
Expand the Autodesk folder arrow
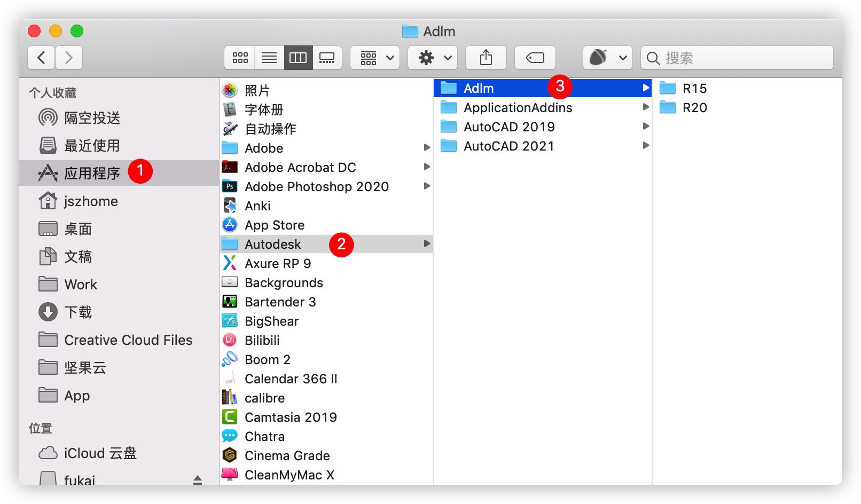coord(427,243)
